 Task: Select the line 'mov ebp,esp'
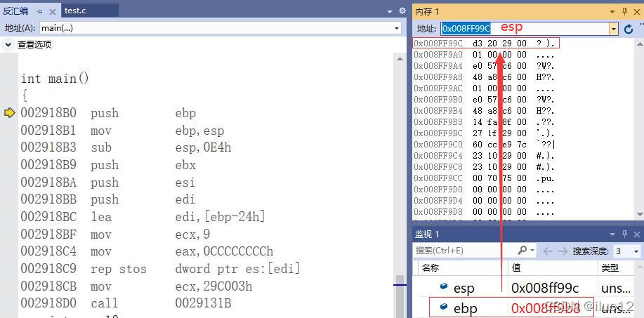[122, 131]
